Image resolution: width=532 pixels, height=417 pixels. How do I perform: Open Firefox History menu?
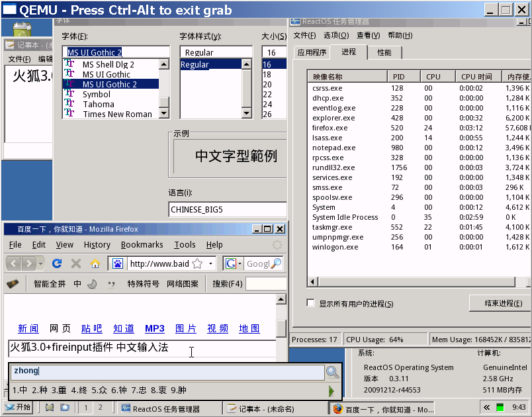(97, 245)
